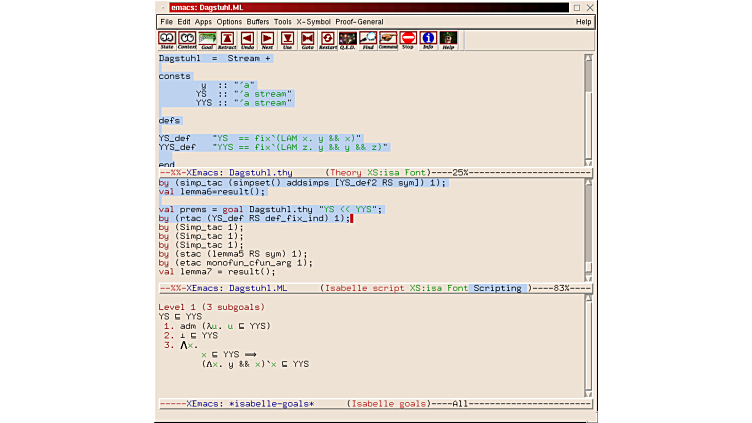Open Find in the toolbar
The height and width of the screenshot is (423, 752).
368,39
